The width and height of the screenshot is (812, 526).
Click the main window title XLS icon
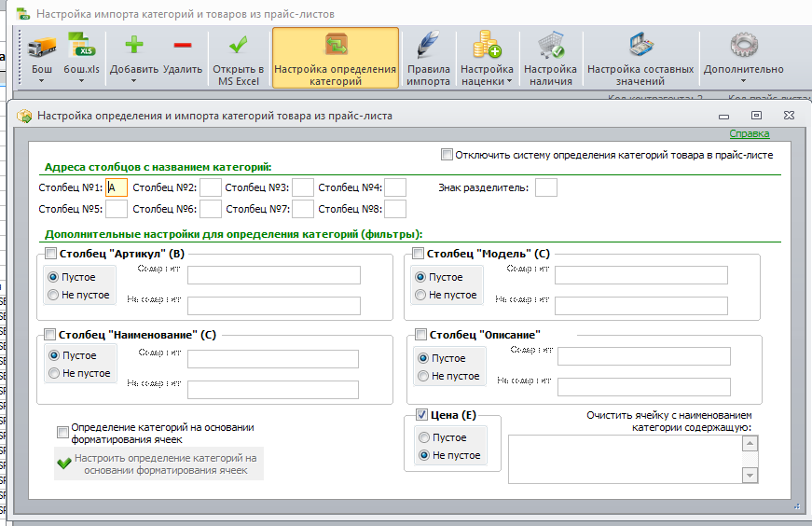(23, 14)
